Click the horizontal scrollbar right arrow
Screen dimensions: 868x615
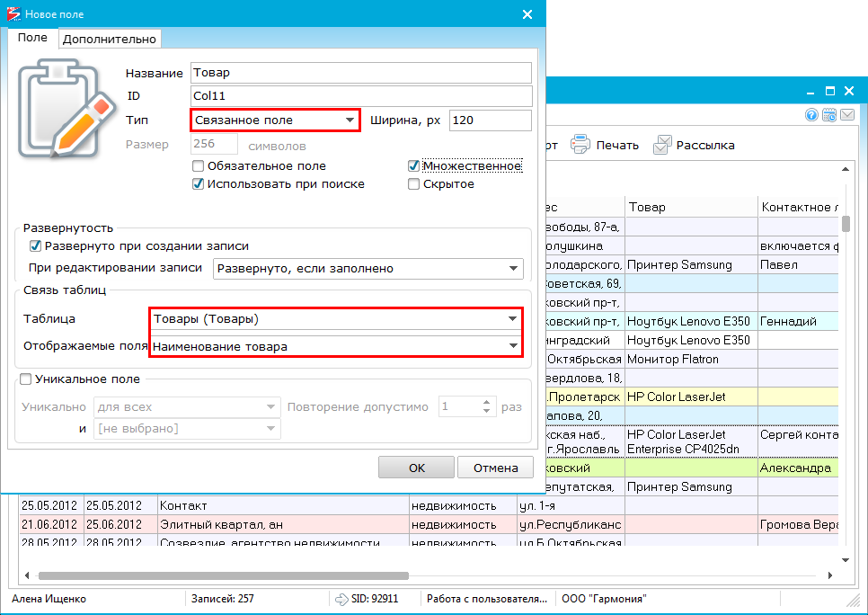click(829, 575)
